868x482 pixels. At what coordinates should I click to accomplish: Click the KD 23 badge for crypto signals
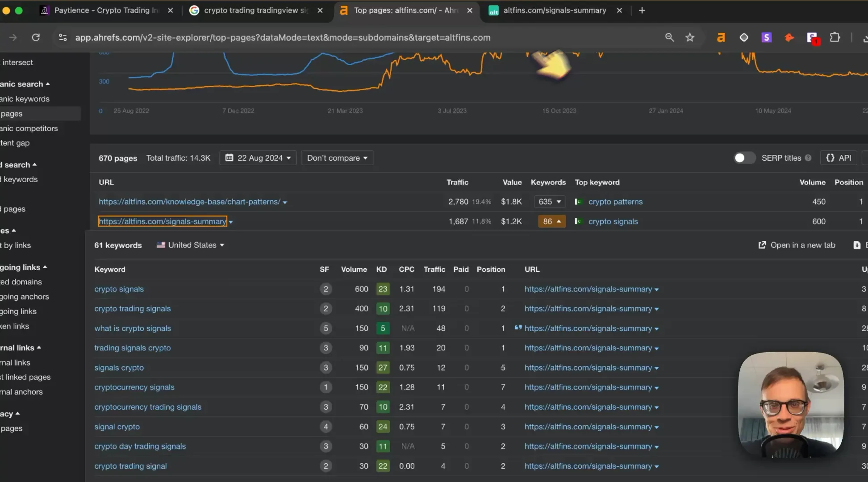[x=383, y=289]
